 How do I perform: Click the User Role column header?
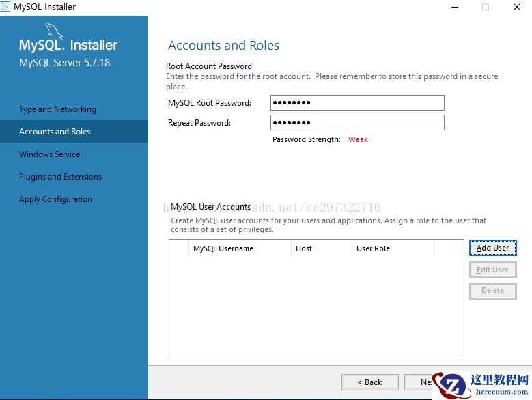click(x=393, y=248)
